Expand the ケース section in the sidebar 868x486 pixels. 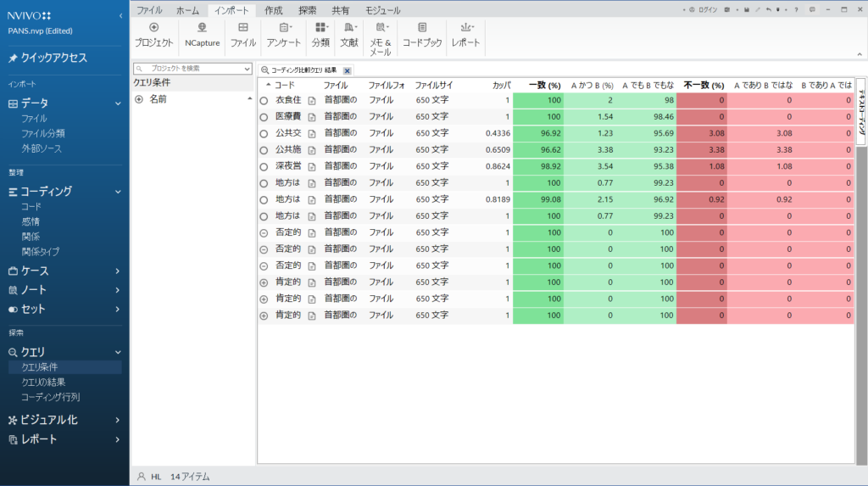pyautogui.click(x=117, y=271)
